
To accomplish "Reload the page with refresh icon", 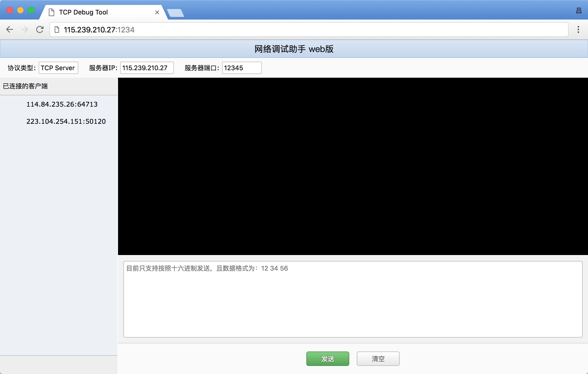I will tap(40, 29).
